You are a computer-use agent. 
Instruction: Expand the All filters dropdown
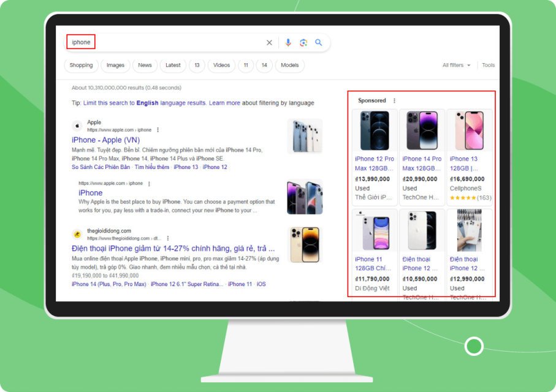(456, 65)
